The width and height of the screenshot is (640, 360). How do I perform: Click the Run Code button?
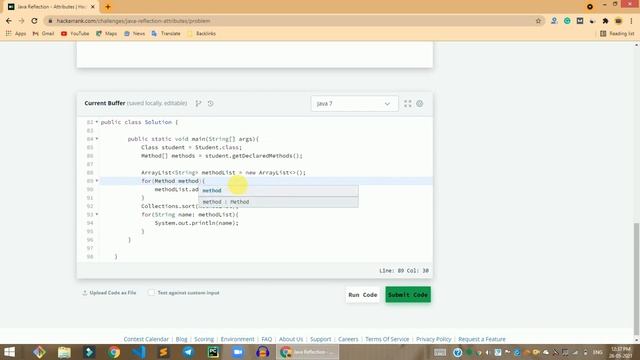[362, 295]
